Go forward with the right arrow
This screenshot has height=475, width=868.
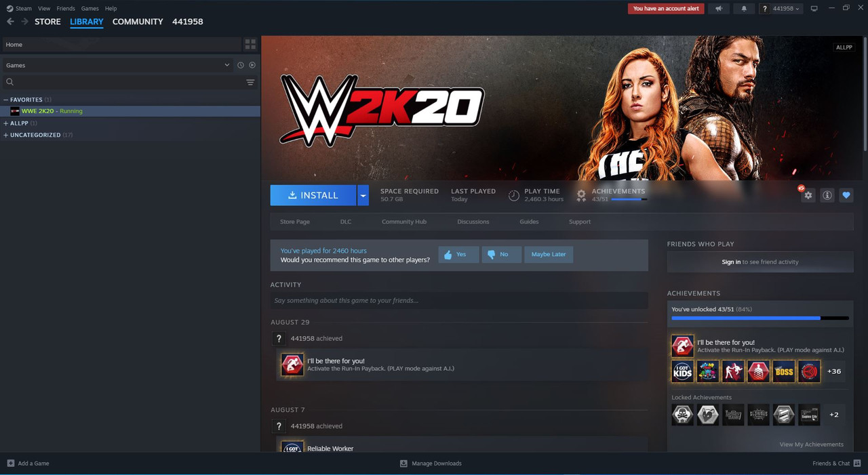(24, 22)
